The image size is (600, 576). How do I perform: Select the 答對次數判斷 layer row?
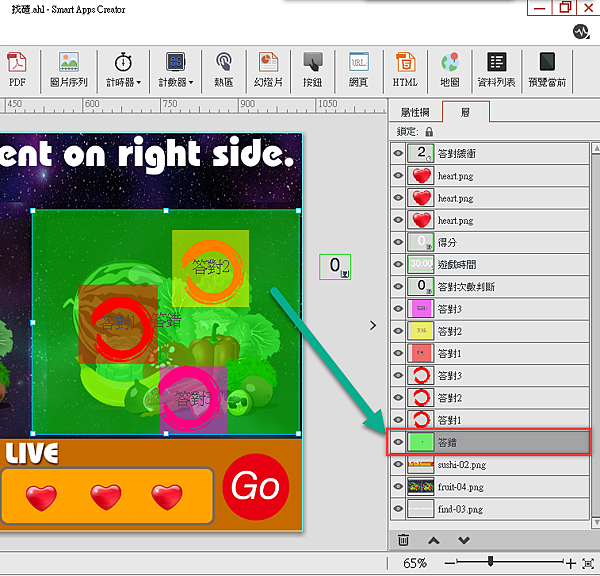coord(490,287)
